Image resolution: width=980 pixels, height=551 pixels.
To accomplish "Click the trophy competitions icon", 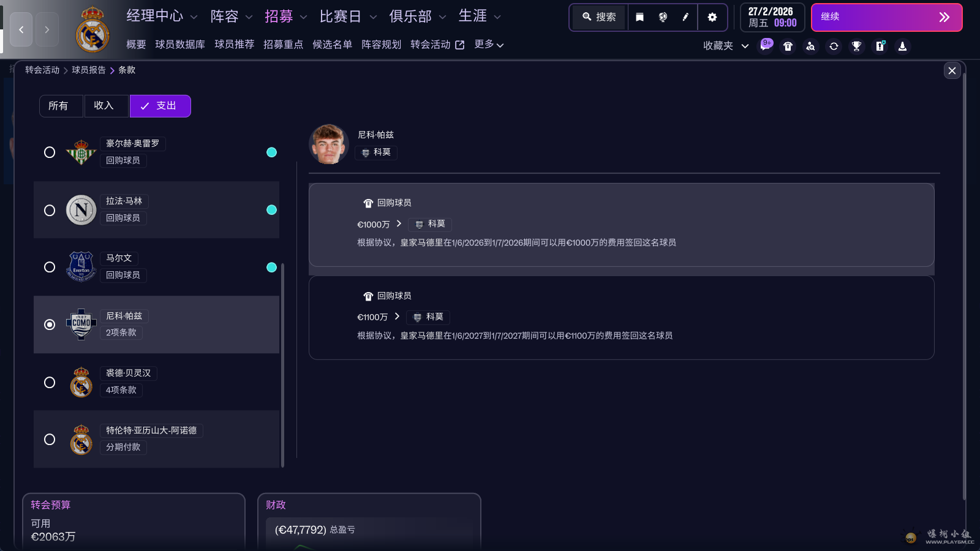I will pos(856,46).
